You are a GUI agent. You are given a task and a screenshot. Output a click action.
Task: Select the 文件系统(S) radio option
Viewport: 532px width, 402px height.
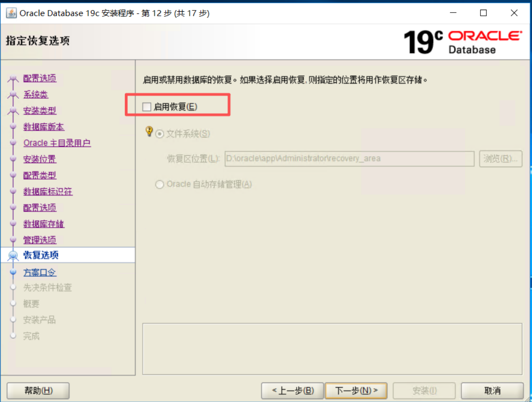pos(160,134)
